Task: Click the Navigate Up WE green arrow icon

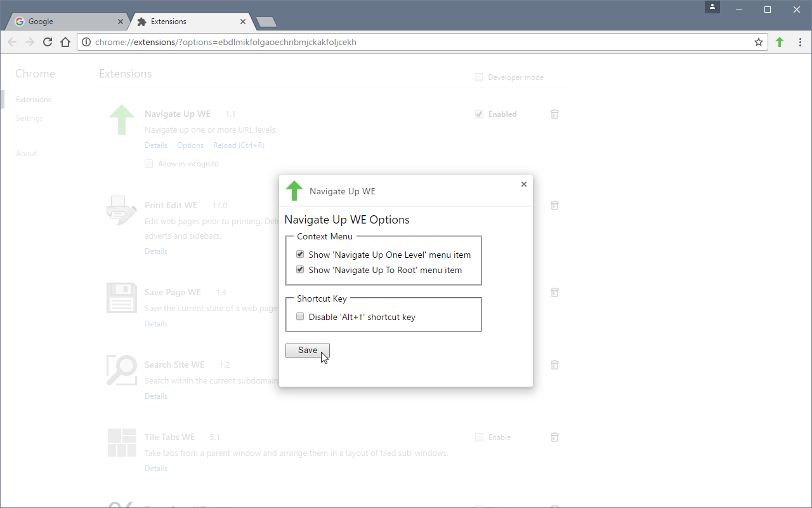Action: 121,119
